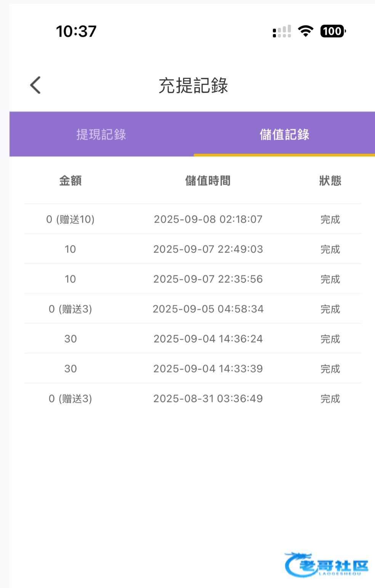Click the 0 (赠送10) amount
The image size is (375, 588).
(71, 219)
